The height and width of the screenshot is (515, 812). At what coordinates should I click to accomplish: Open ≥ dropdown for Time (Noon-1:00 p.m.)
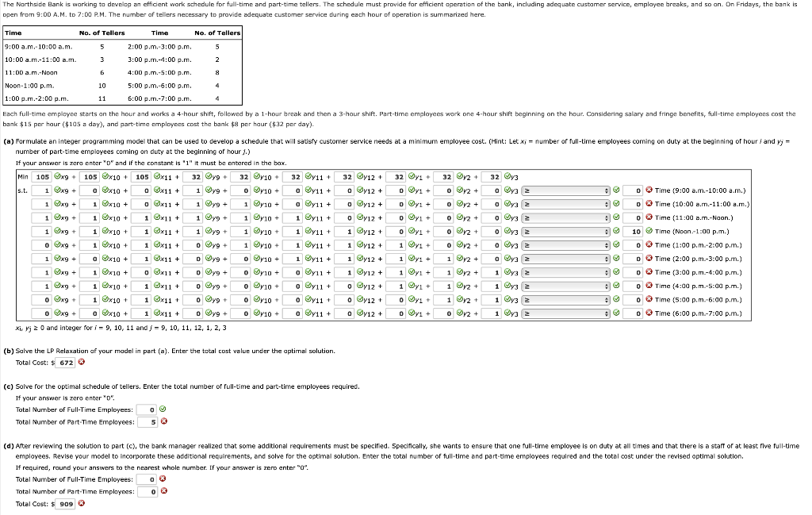565,232
